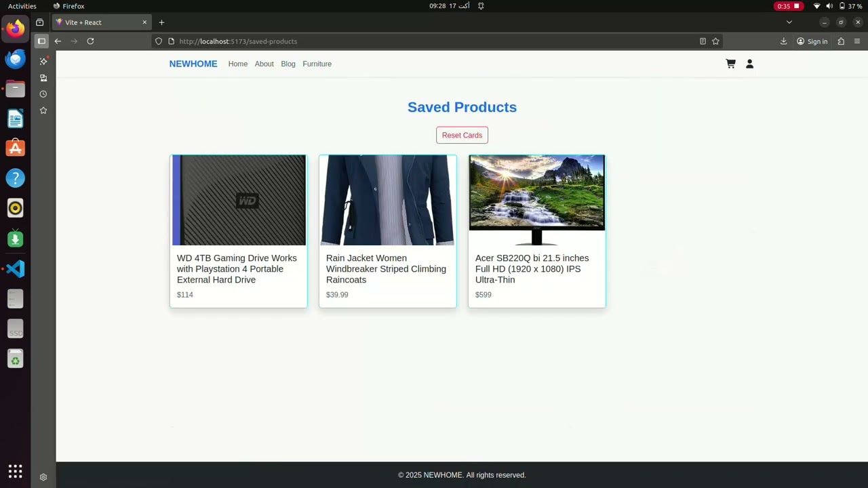Screen dimensions: 868x488
Task: Open the AI chatbot sidebar sparkle icon
Action: (x=43, y=61)
